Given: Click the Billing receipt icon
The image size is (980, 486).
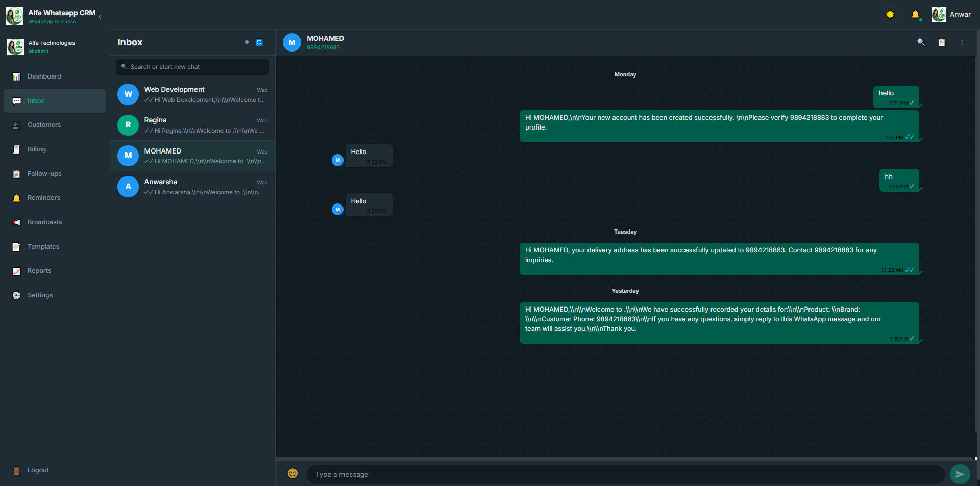Looking at the screenshot, I should pyautogui.click(x=16, y=149).
